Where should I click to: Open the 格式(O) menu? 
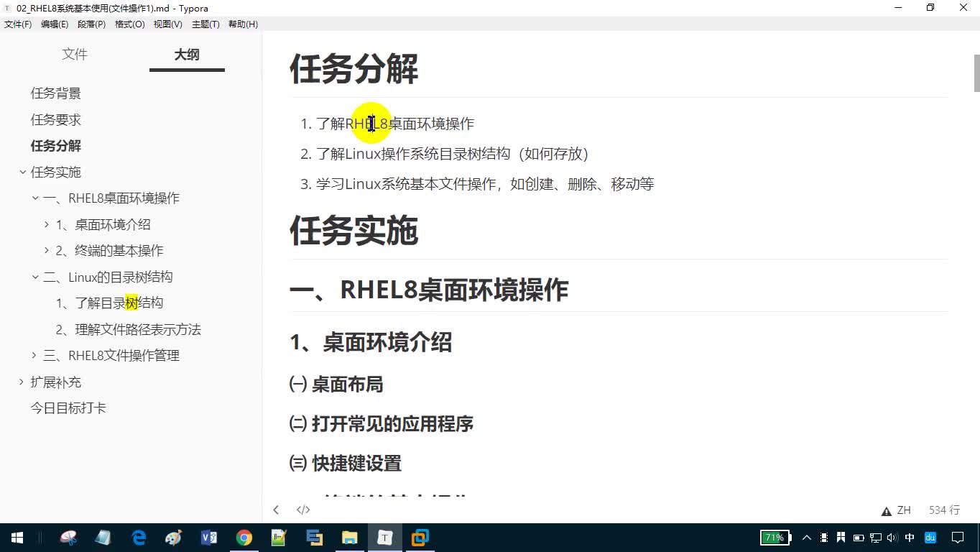129,24
